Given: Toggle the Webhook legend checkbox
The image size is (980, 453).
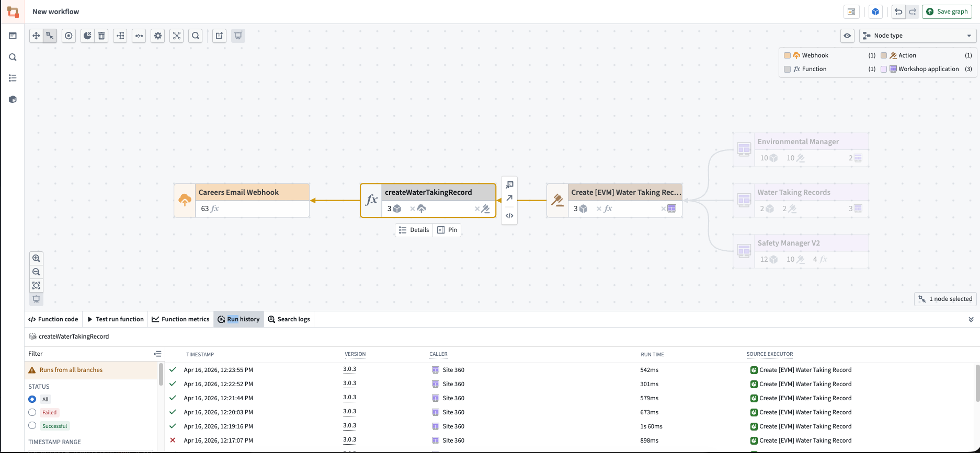Looking at the screenshot, I should click(x=787, y=55).
